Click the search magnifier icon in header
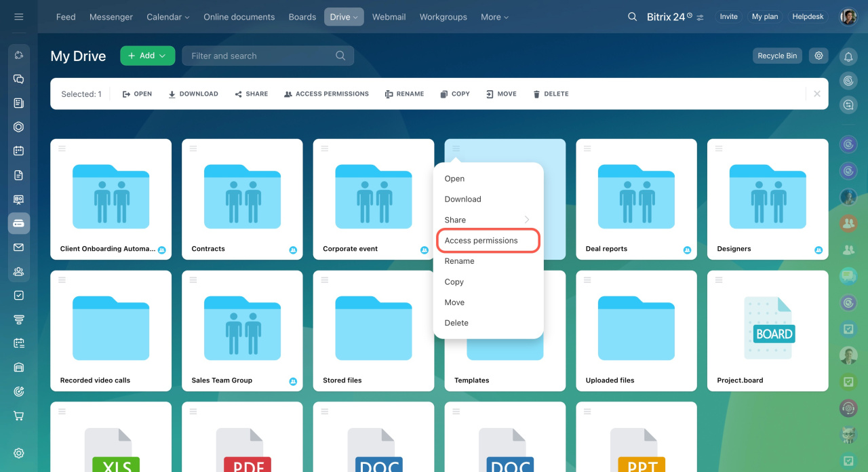Viewport: 868px width, 472px height. click(x=632, y=17)
